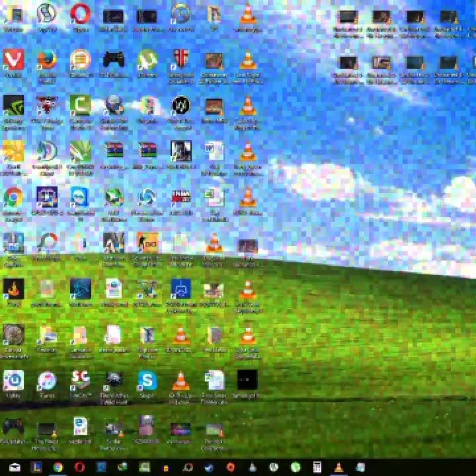Screen dimensions: 476x476
Task: Launch the SimCity 'SC' desktop shortcut
Action: (x=80, y=379)
